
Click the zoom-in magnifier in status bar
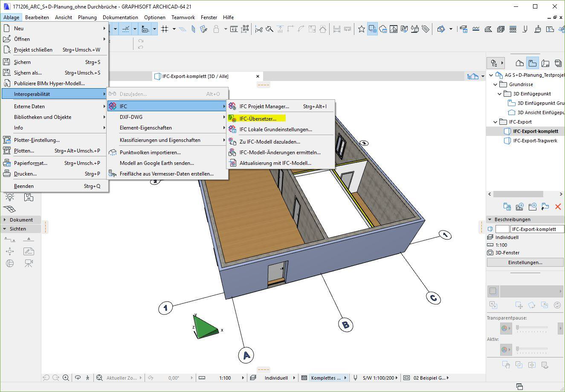click(66, 378)
